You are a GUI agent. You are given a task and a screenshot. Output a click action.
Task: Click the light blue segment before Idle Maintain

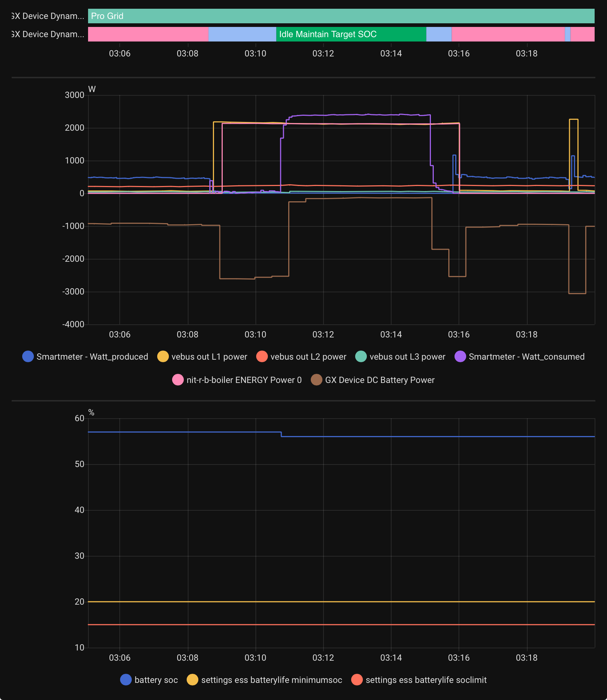click(242, 34)
